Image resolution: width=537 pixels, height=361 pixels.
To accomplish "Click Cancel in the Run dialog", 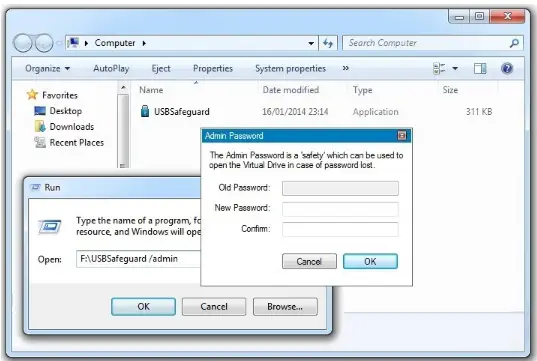I will 214,306.
